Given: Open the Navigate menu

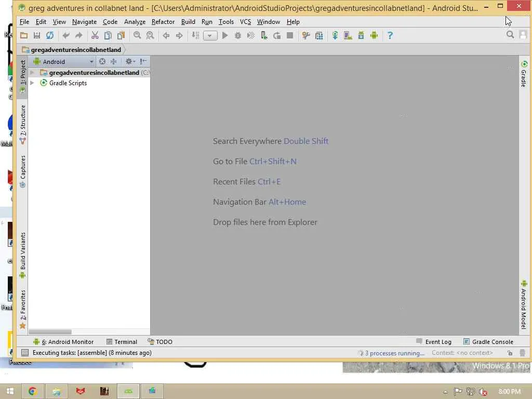Looking at the screenshot, I should click(84, 22).
